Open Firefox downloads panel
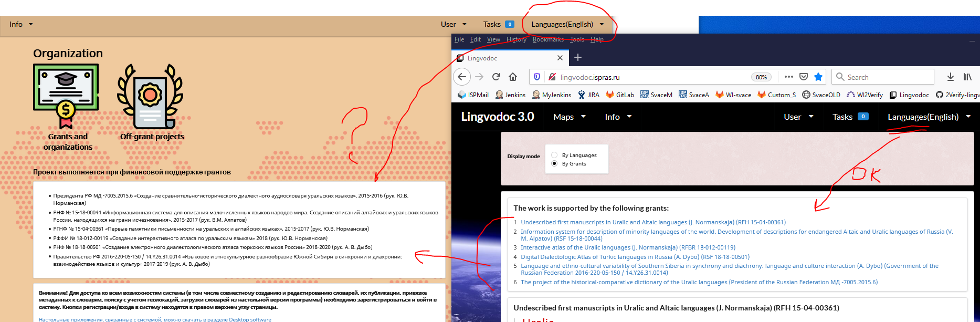 click(950, 77)
